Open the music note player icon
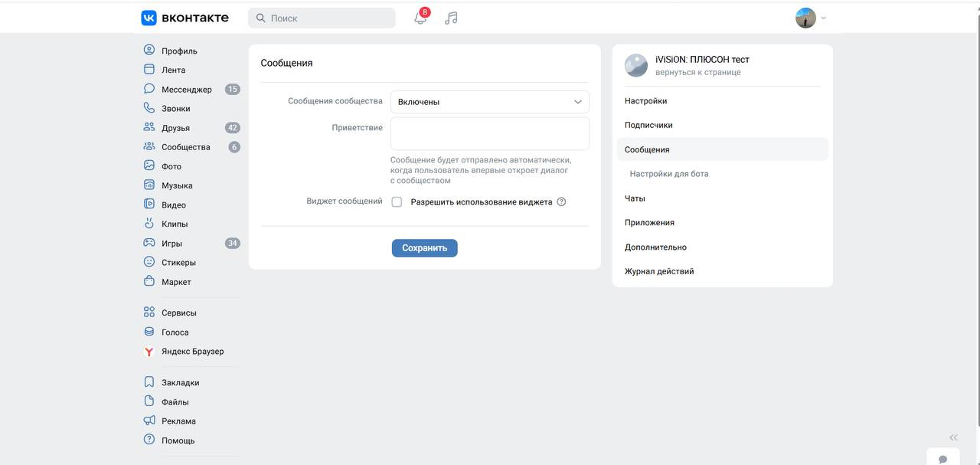The image size is (980, 465). (x=451, y=18)
